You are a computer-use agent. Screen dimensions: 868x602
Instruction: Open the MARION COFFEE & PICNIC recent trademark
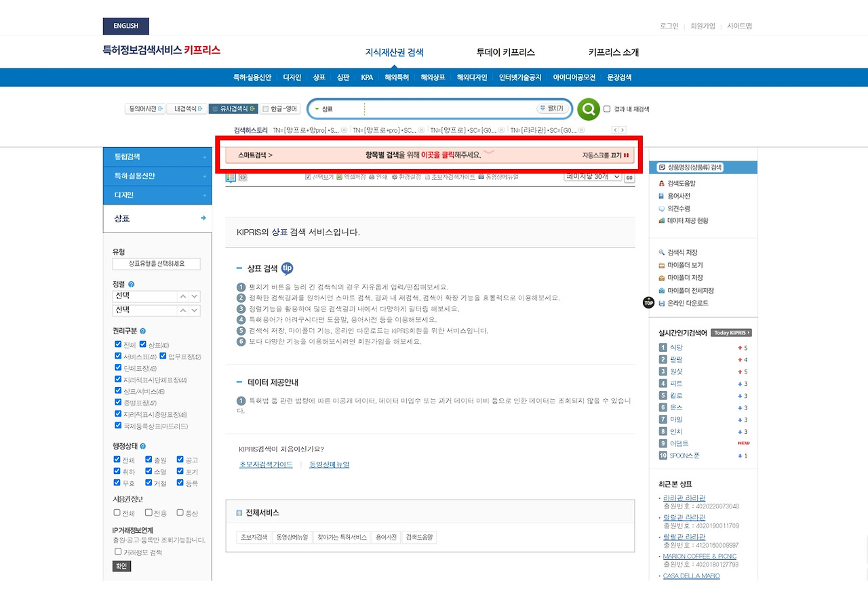pos(700,557)
